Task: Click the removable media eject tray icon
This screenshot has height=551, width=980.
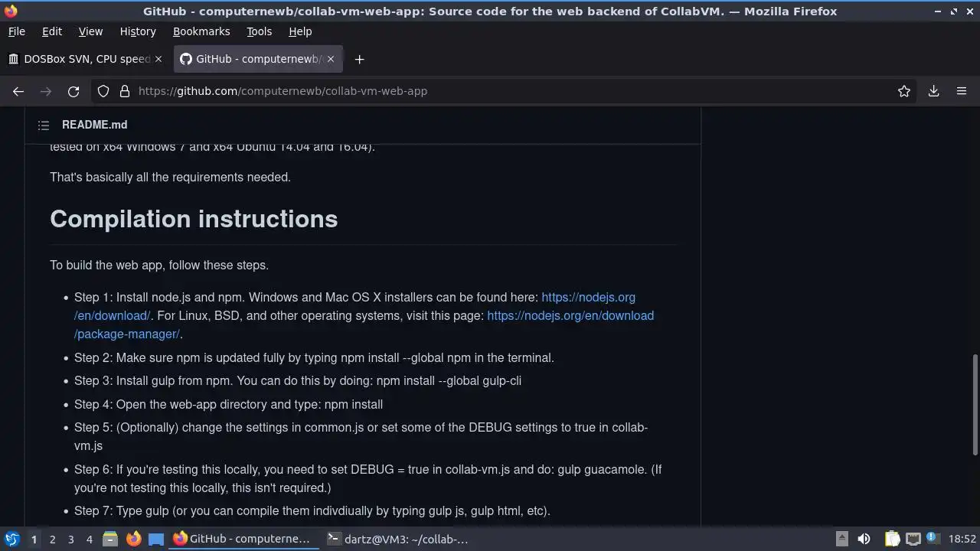Action: pyautogui.click(x=841, y=540)
